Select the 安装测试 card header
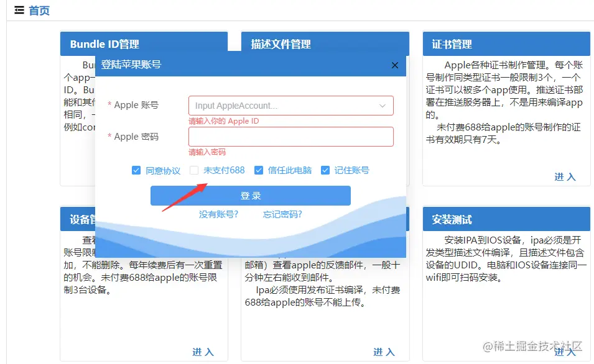Image resolution: width=594 pixels, height=364 pixels. [x=506, y=219]
